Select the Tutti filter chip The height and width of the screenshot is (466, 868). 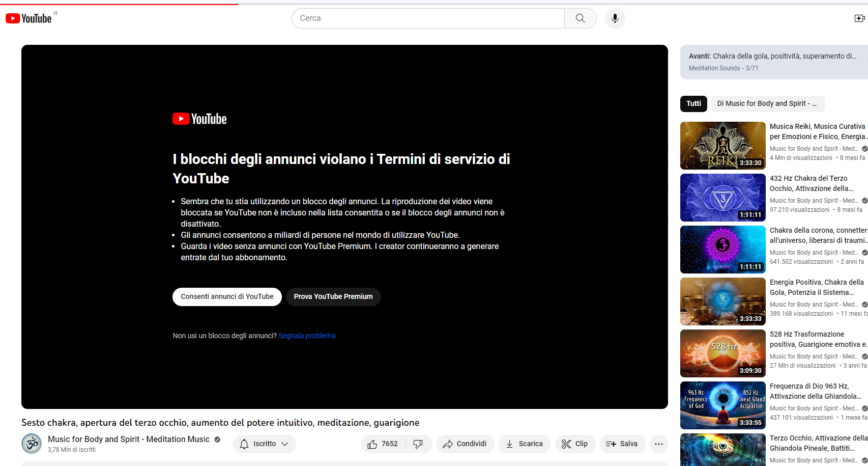(693, 103)
